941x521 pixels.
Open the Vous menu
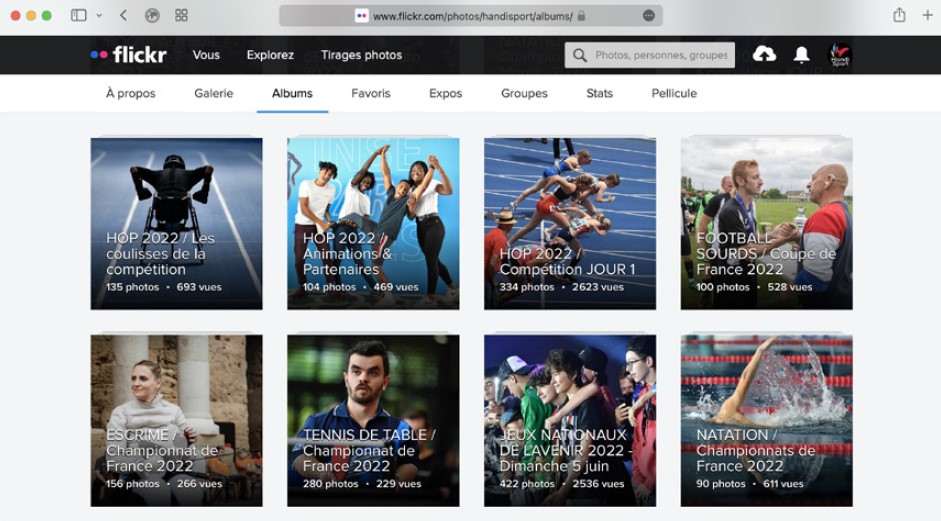pyautogui.click(x=206, y=55)
